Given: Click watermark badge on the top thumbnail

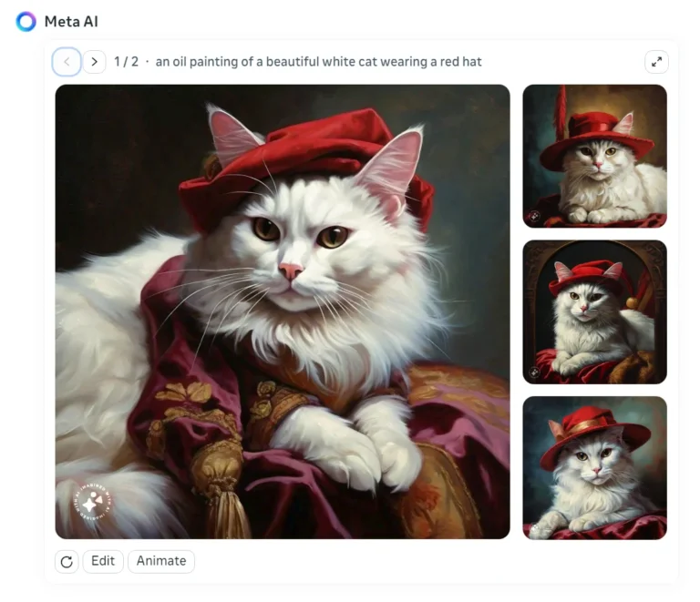Looking at the screenshot, I should coord(535,217).
